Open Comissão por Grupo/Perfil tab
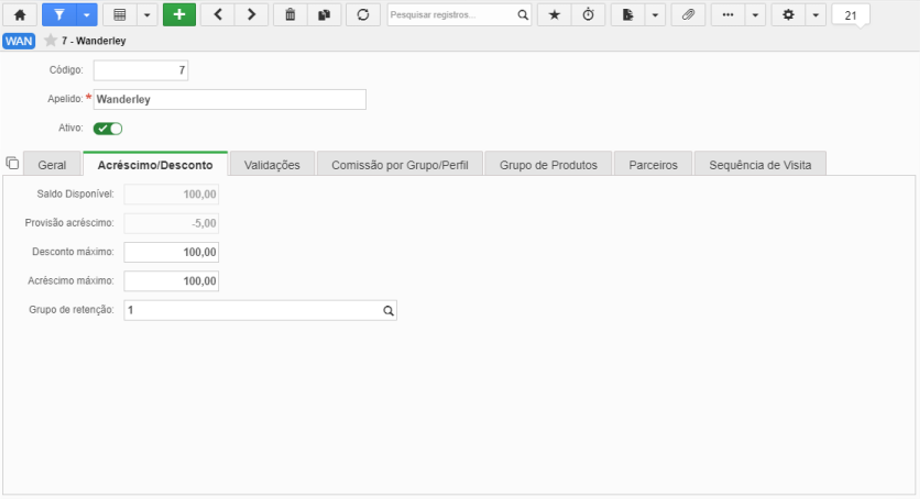The height and width of the screenshot is (499, 920). [x=400, y=165]
